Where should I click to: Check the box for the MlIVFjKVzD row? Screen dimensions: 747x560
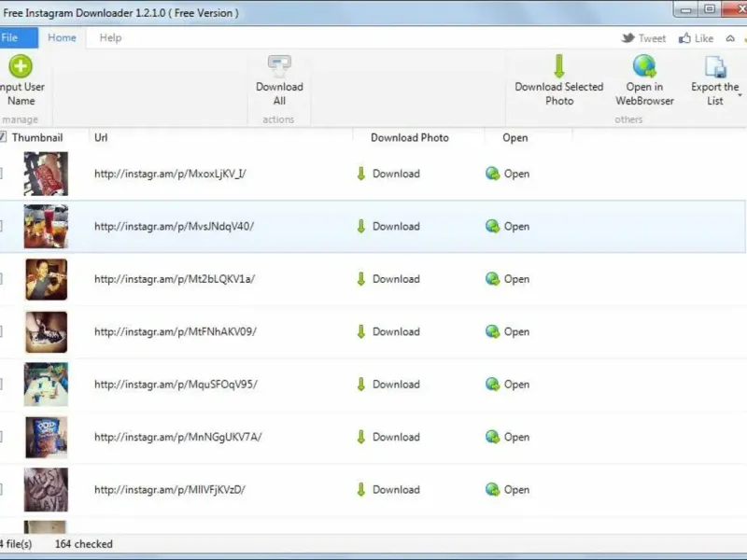(1, 489)
